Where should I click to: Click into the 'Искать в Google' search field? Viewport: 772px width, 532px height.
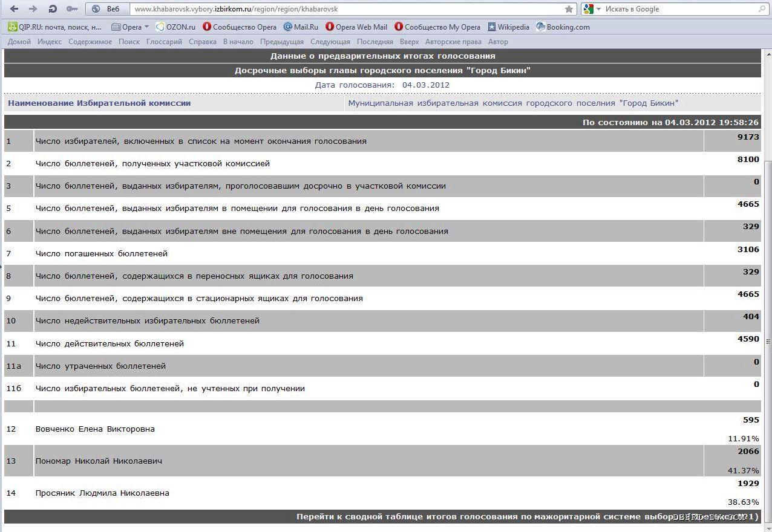[x=678, y=9]
